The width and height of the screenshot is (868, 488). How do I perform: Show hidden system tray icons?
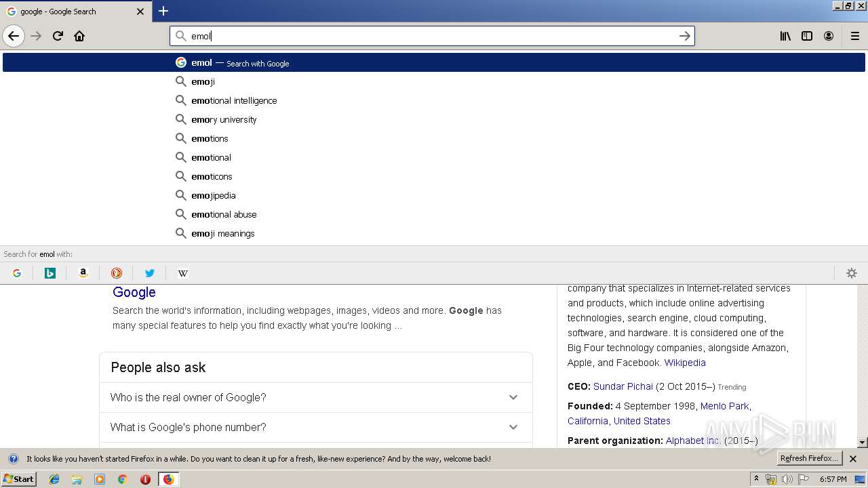pos(756,479)
